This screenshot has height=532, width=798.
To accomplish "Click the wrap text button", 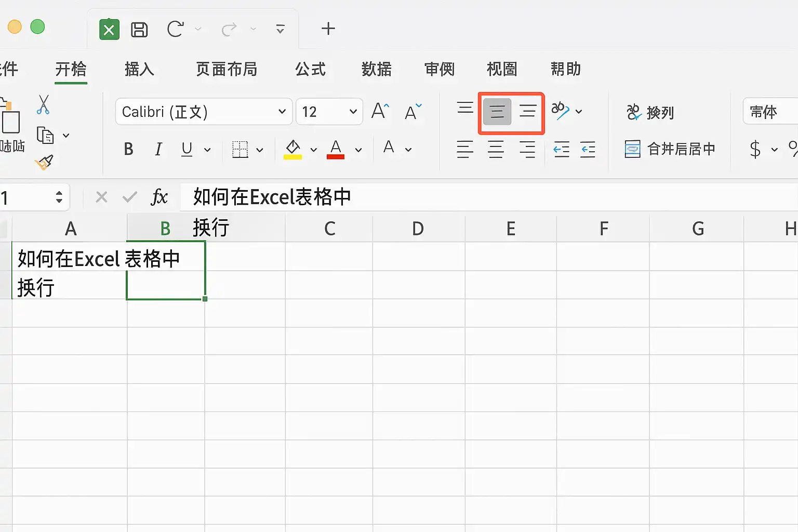I will pyautogui.click(x=650, y=112).
